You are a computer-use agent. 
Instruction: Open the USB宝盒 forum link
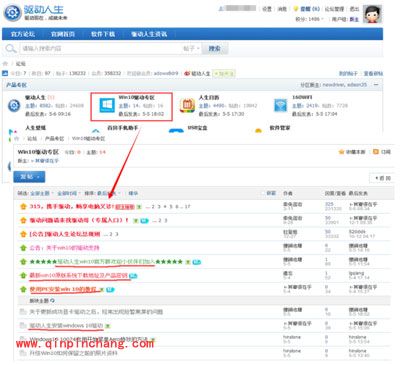point(197,128)
